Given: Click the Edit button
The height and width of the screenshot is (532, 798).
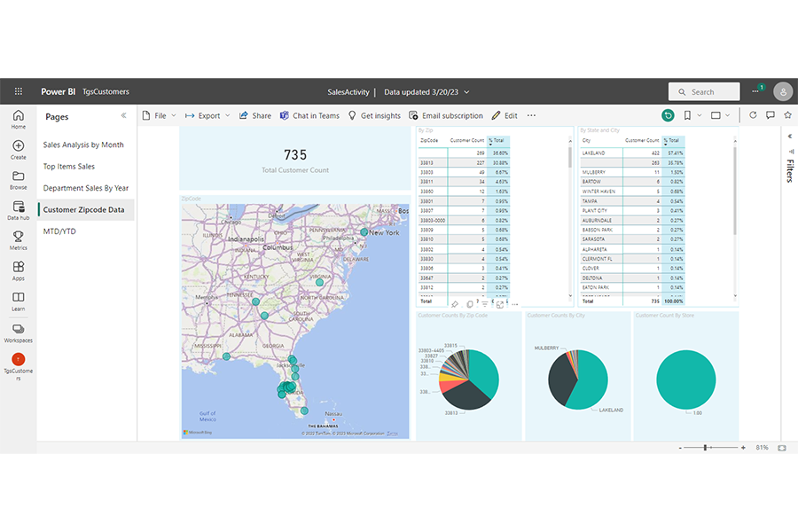Looking at the screenshot, I should (x=505, y=115).
